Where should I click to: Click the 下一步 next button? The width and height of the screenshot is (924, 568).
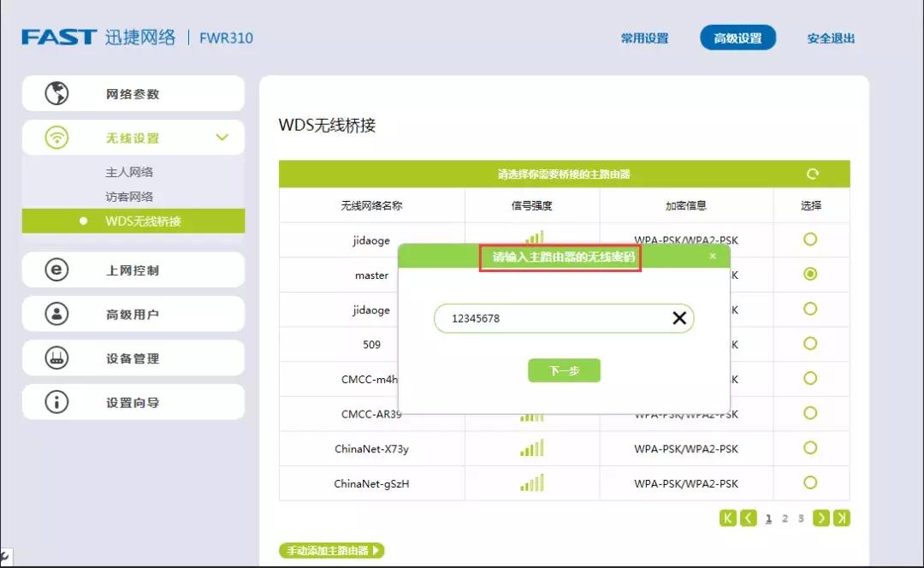pos(564,370)
